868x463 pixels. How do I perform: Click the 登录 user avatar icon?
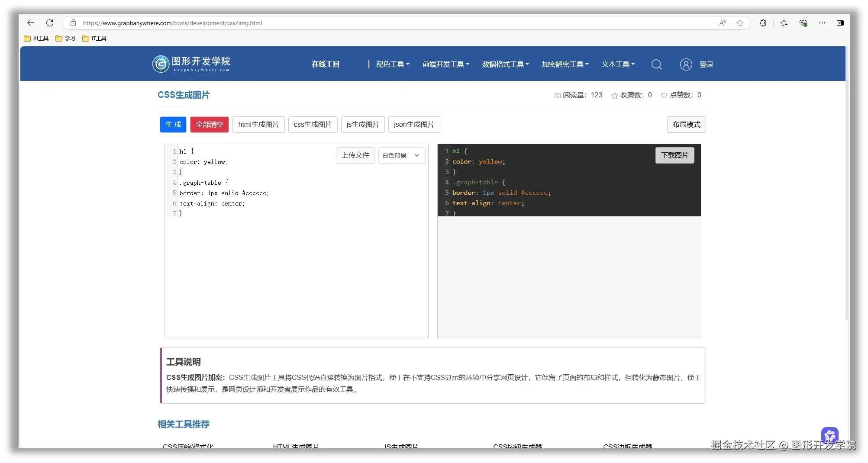[686, 64]
